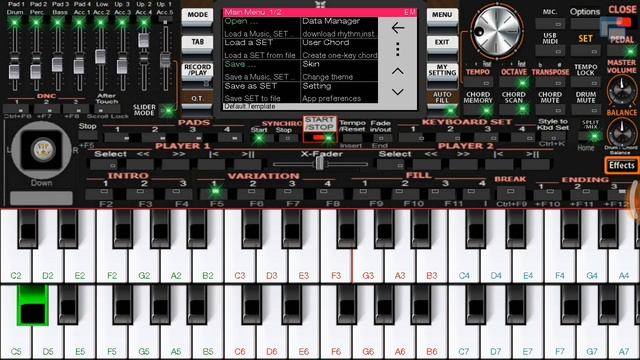Toggle the MIC. button
Image resolution: width=640 pixels, height=360 pixels.
coord(550,24)
